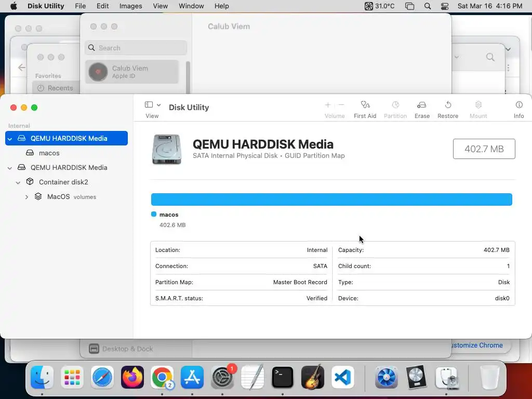The height and width of the screenshot is (399, 532).
Task: Click the date and time clock
Action: click(x=490, y=6)
